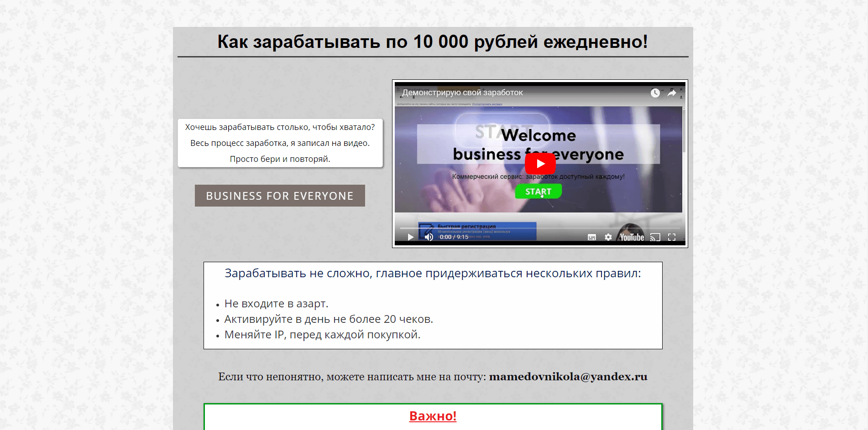
Task: Click the download arrow in the top-right corner
Action: [x=680, y=96]
